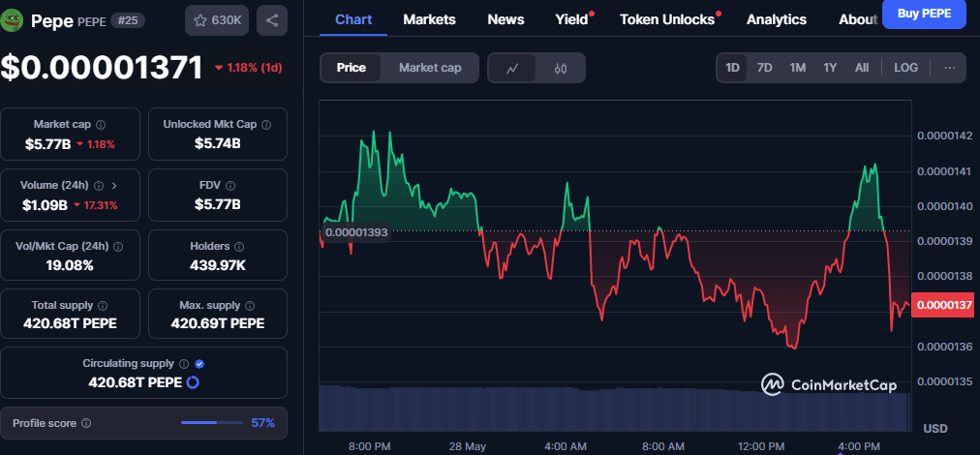Open the Markets tab
Screen dimensions: 980x455
(429, 19)
